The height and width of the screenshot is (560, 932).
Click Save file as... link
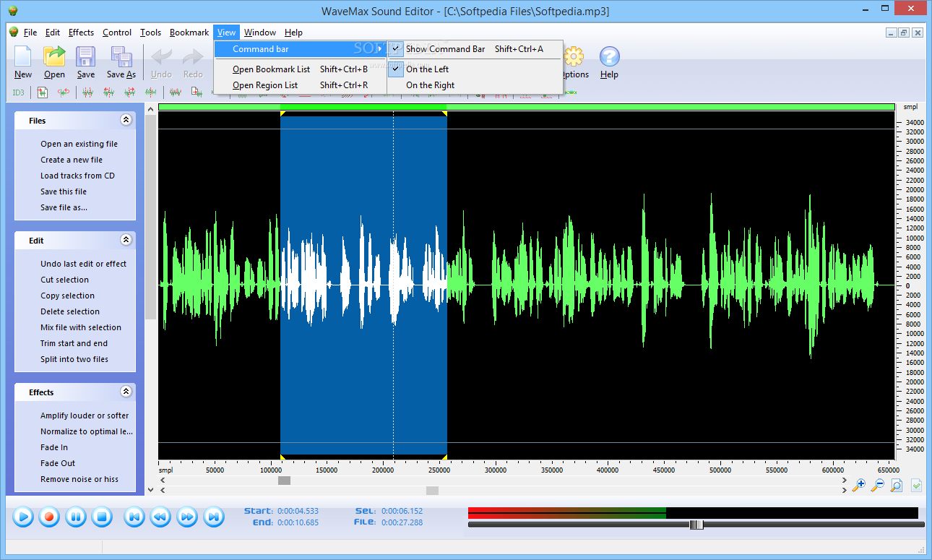[64, 207]
